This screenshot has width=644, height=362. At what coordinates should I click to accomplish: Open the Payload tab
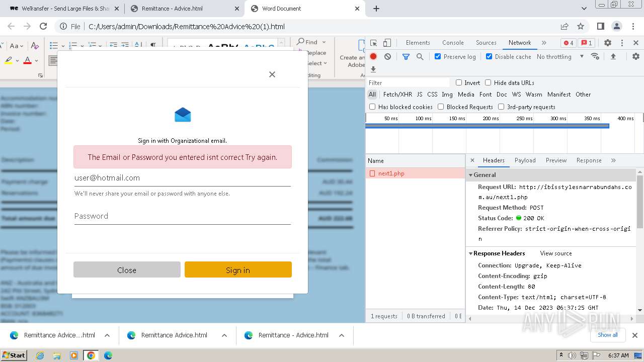525,160
